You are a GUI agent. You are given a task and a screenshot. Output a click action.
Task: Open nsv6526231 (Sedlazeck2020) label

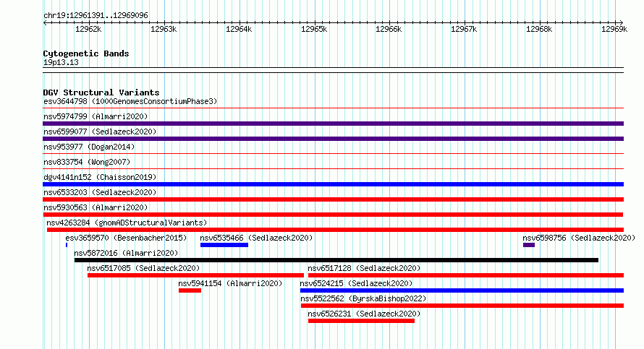pyautogui.click(x=364, y=314)
